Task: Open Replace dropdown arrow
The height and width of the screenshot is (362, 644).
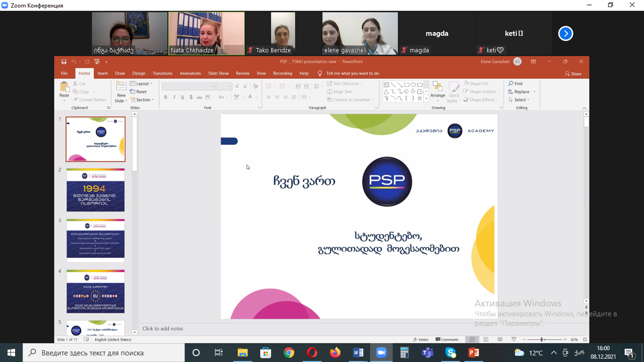Action: pyautogui.click(x=534, y=92)
